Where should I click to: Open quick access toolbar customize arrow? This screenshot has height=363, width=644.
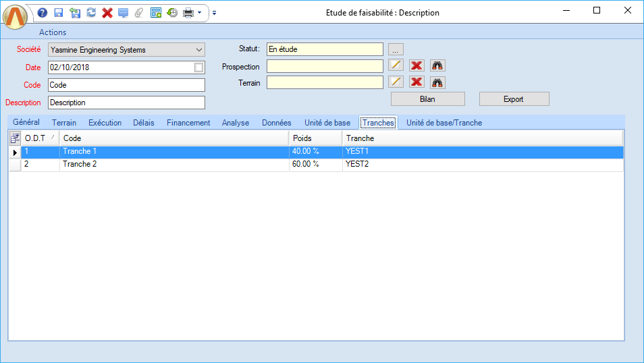click(x=214, y=12)
